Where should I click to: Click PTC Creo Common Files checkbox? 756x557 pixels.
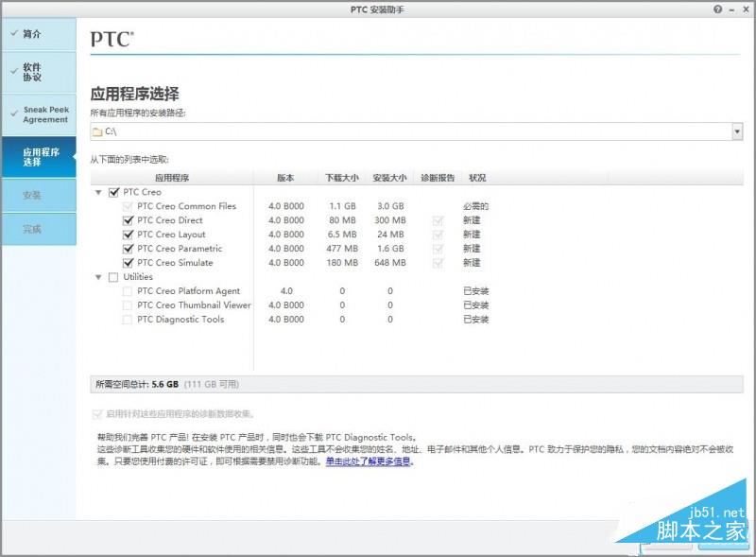click(x=128, y=206)
